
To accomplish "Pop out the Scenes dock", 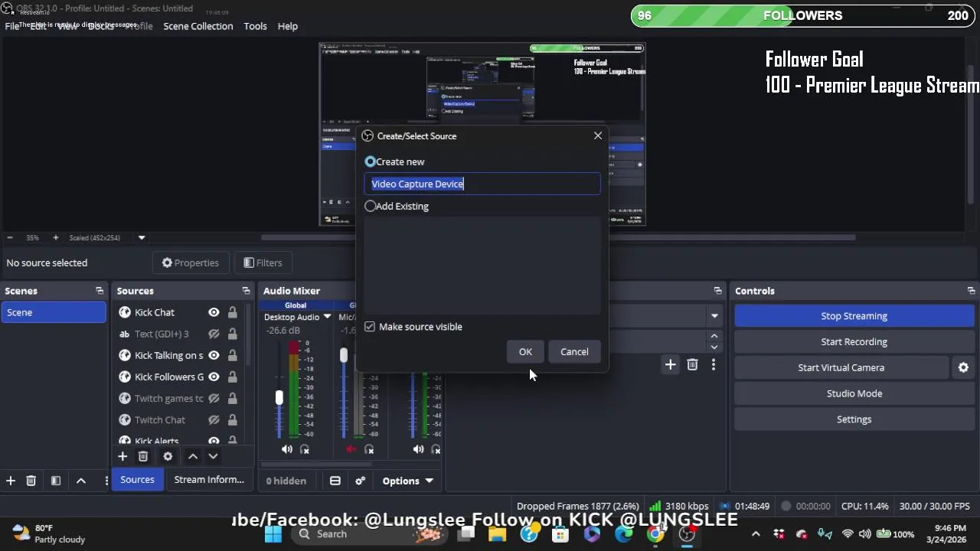I will (100, 291).
